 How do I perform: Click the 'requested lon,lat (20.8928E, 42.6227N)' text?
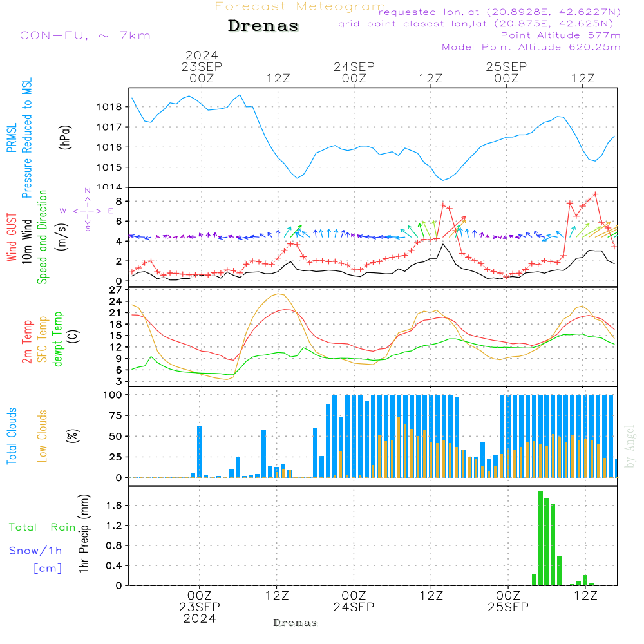tap(499, 12)
